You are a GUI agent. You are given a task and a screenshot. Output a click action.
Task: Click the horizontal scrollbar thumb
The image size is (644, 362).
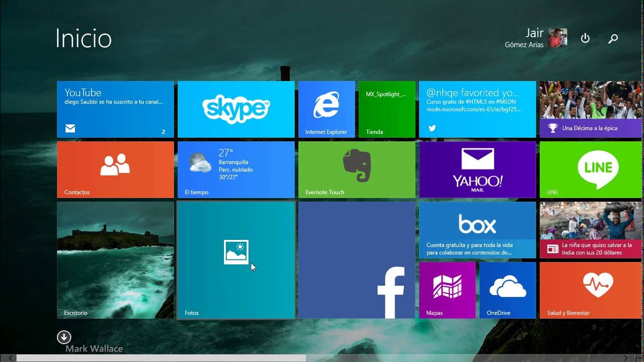161,358
